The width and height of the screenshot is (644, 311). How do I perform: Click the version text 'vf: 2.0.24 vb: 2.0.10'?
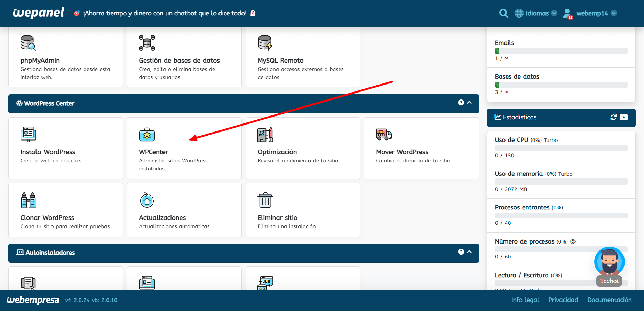click(x=92, y=300)
